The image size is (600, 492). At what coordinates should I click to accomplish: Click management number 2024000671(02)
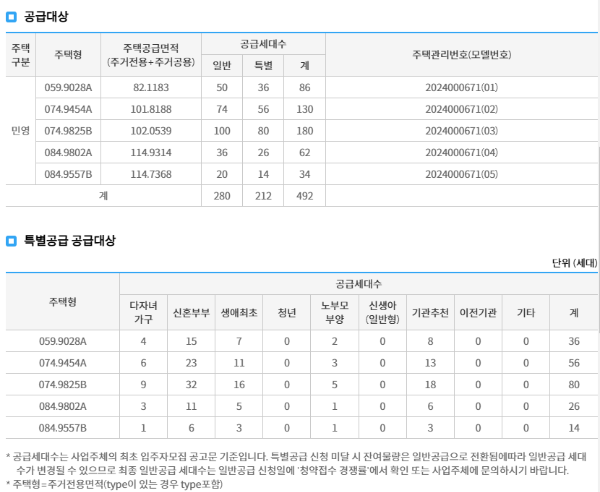461,109
